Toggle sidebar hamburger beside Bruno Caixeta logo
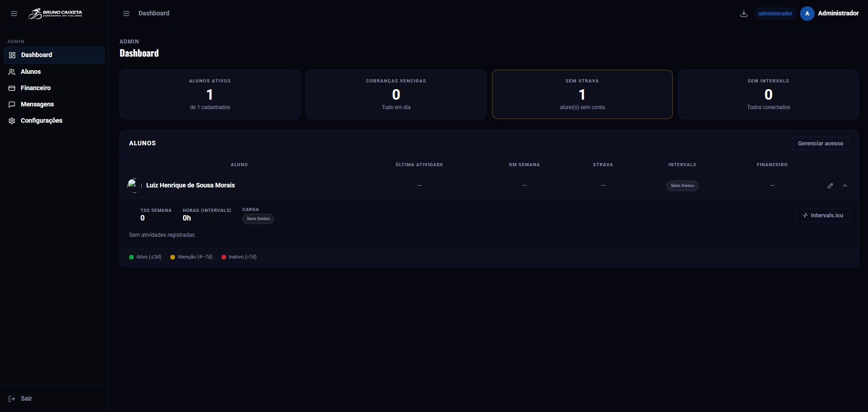 pyautogui.click(x=14, y=14)
